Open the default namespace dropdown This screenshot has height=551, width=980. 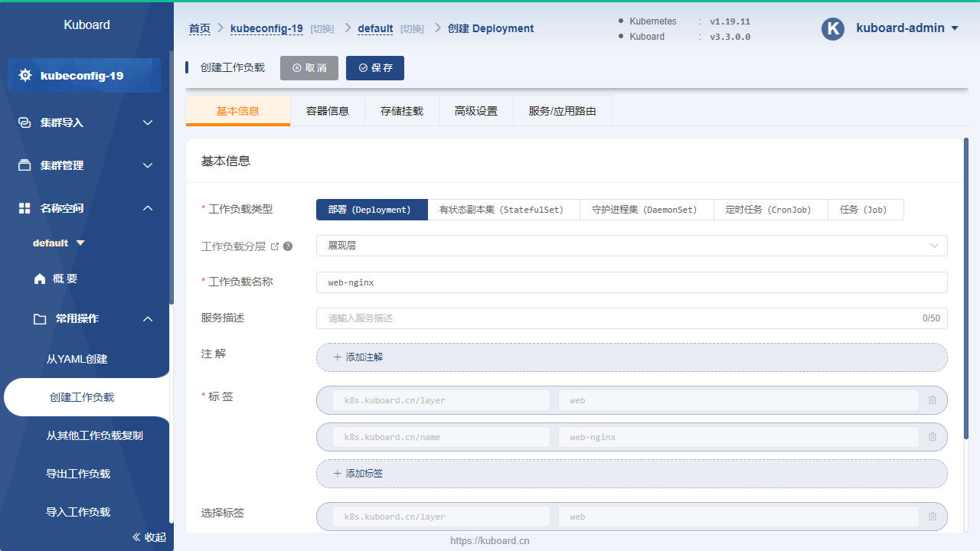click(59, 243)
